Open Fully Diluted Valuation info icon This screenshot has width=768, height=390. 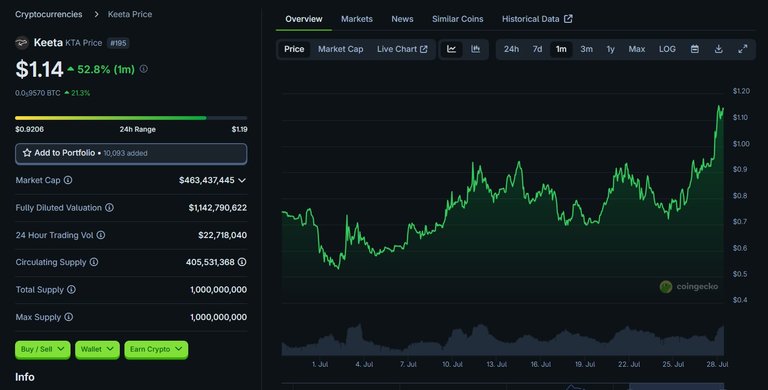(x=110, y=208)
